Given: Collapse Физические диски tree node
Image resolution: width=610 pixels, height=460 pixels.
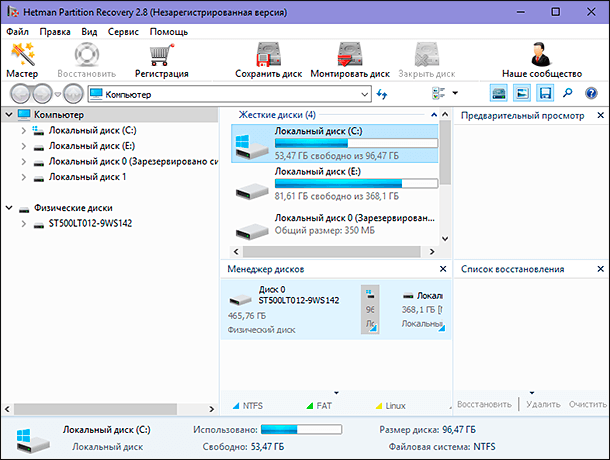Looking at the screenshot, I should 9,208.
